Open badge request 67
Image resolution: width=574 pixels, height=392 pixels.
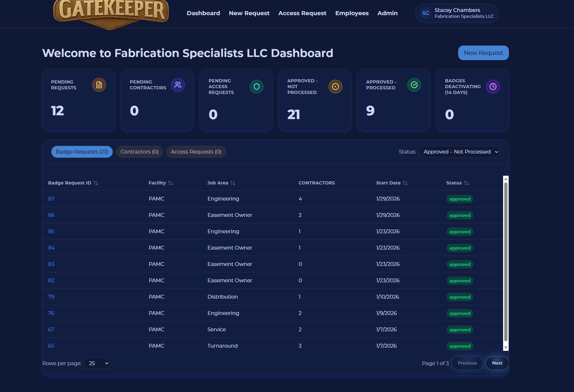(x=51, y=330)
